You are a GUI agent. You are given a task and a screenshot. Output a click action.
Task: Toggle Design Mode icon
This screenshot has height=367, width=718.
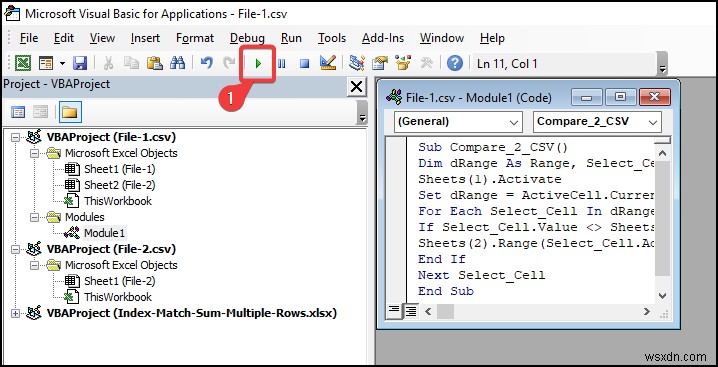[328, 63]
